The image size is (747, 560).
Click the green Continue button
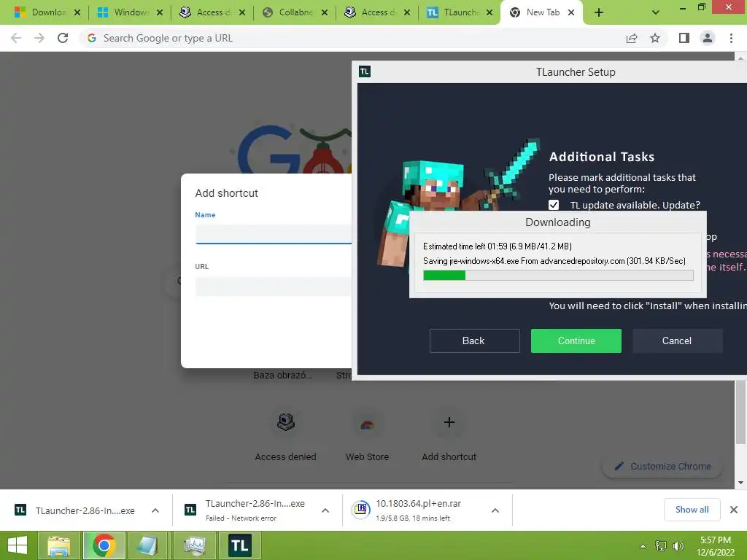pos(576,341)
